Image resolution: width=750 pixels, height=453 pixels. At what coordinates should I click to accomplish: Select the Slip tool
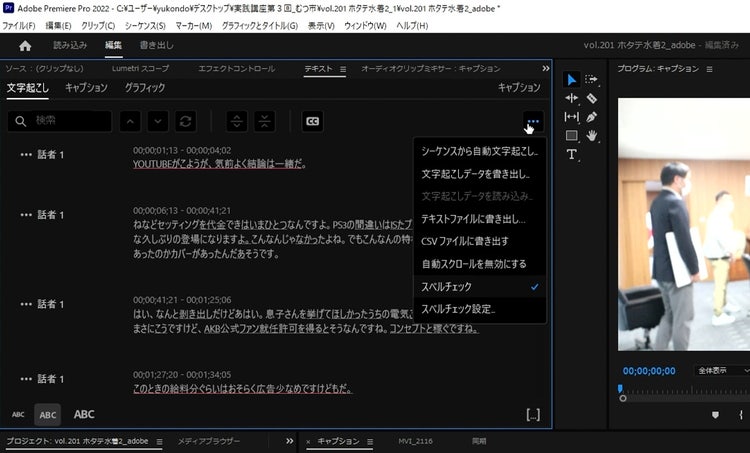point(571,117)
